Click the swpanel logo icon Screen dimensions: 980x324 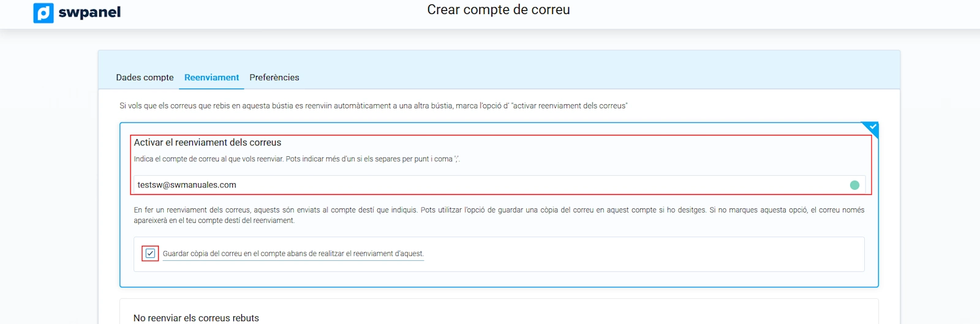[43, 13]
